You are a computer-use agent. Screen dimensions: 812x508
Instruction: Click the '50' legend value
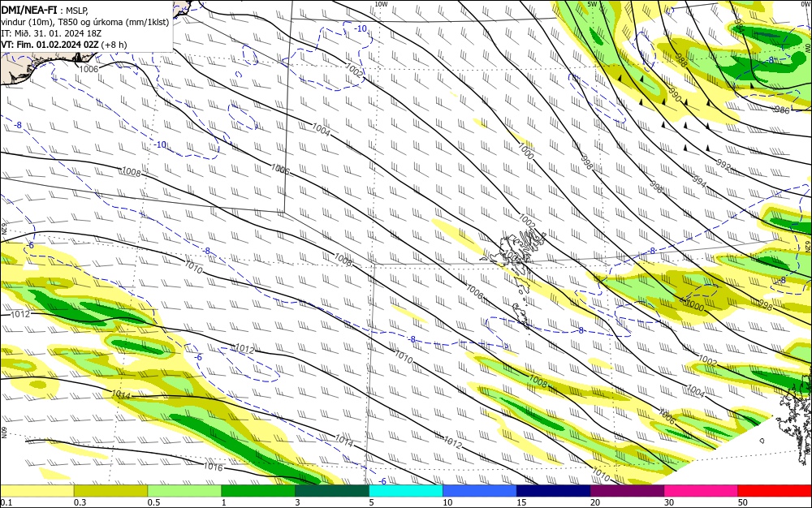point(743,502)
